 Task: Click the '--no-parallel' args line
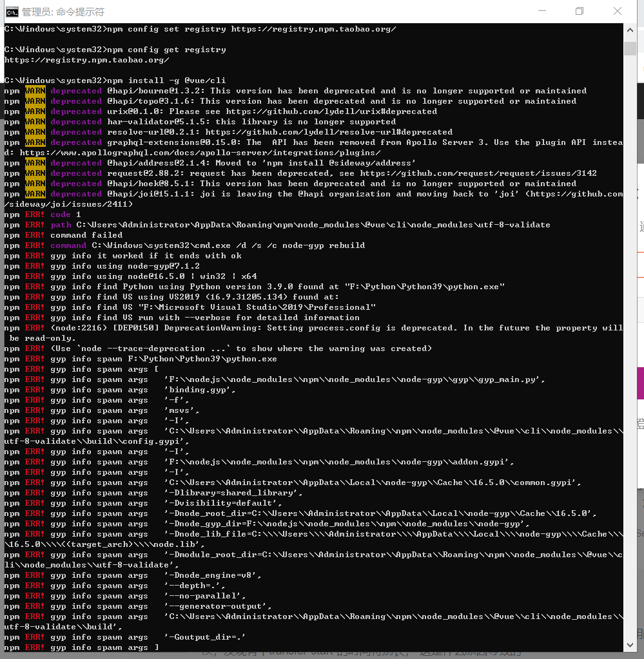[125, 595]
